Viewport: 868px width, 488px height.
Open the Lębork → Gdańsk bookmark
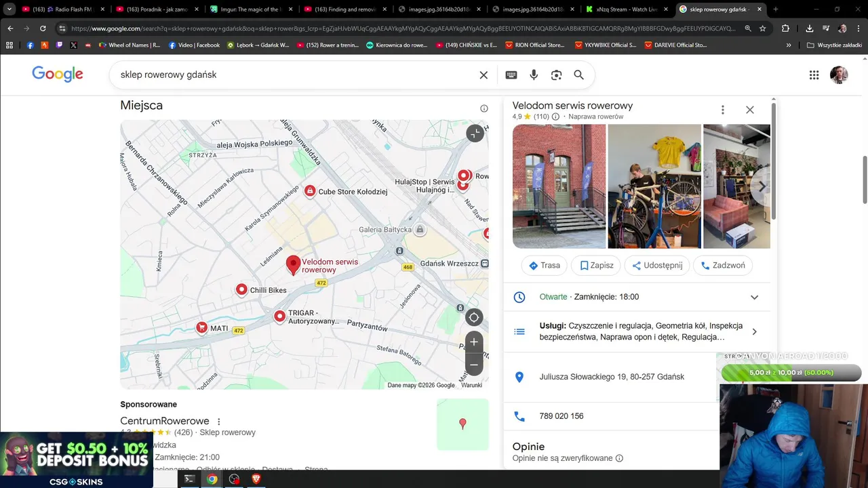(258, 45)
